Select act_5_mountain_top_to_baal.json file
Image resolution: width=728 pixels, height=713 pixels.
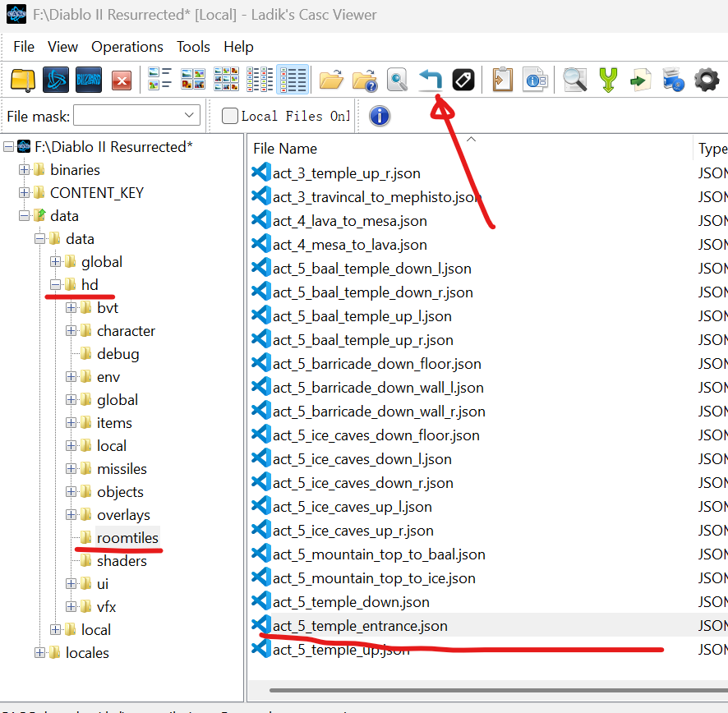click(x=379, y=554)
